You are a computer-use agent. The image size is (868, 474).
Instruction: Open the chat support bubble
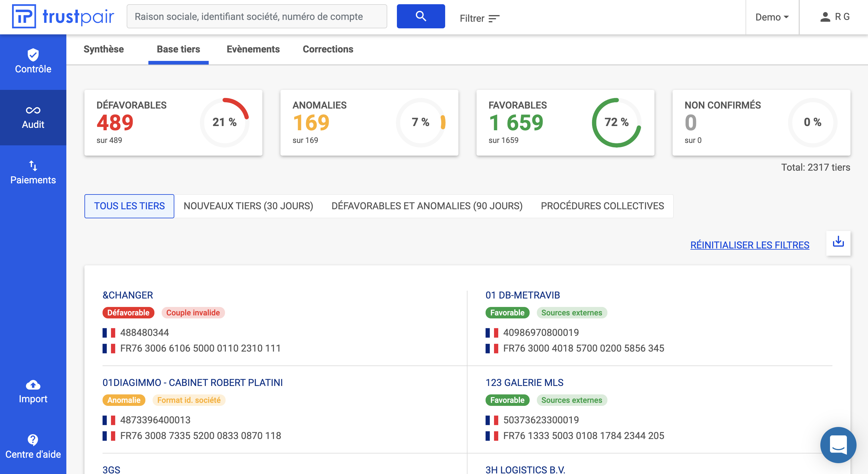click(838, 445)
